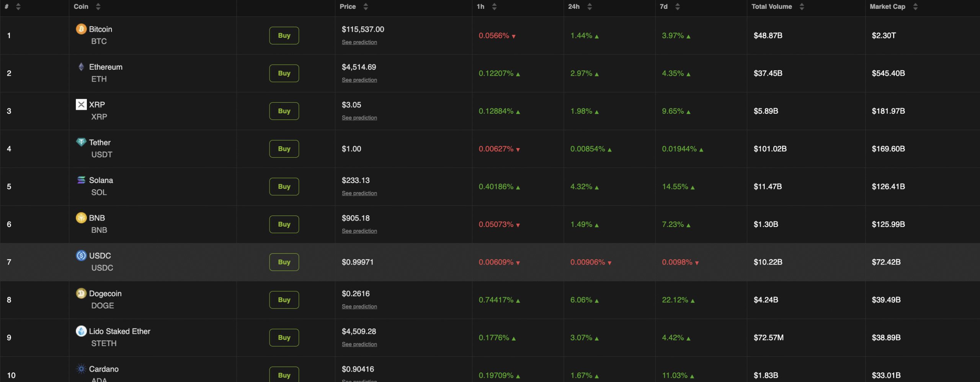Image resolution: width=980 pixels, height=382 pixels.
Task: Click the Cardano logo icon
Action: [81, 369]
